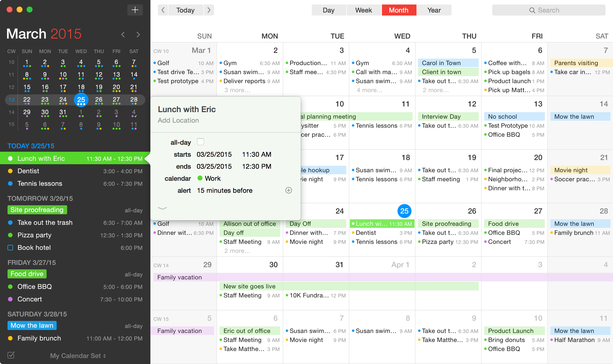The height and width of the screenshot is (364, 613).
Task: Show the 3 more events on March 2
Action: pos(237,90)
